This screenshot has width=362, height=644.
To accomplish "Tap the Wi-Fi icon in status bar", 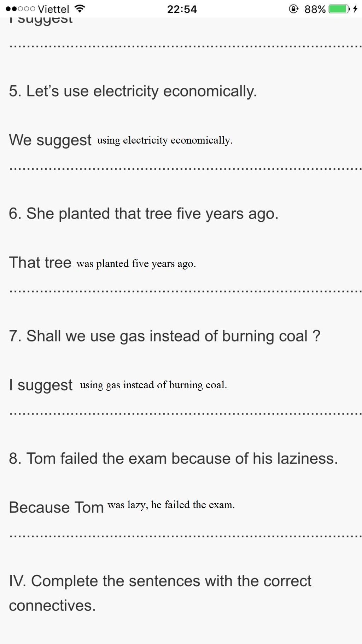I will point(80,9).
